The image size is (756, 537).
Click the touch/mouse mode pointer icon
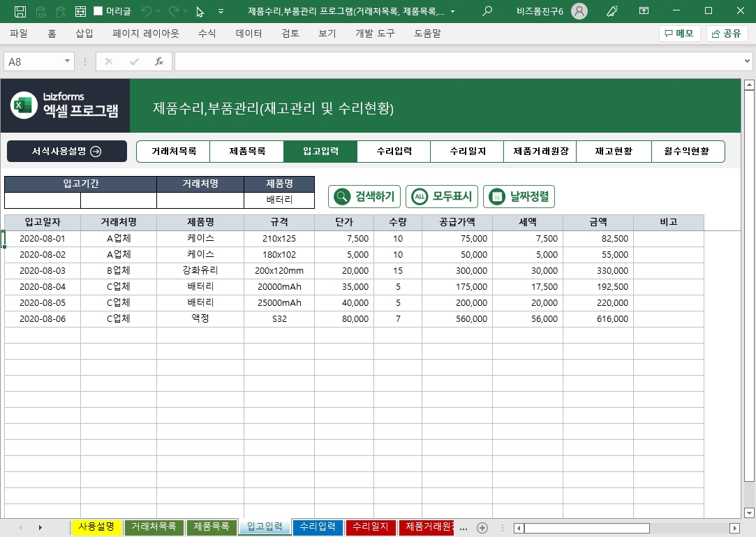click(x=200, y=11)
